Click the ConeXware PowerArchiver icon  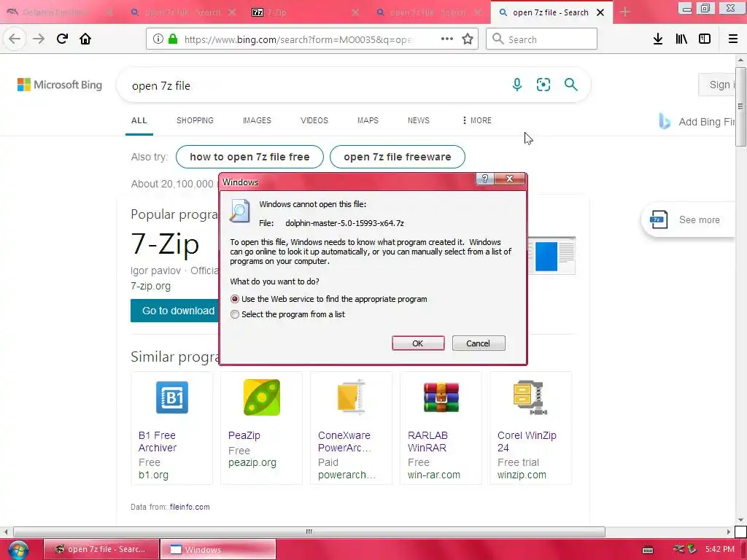[351, 397]
